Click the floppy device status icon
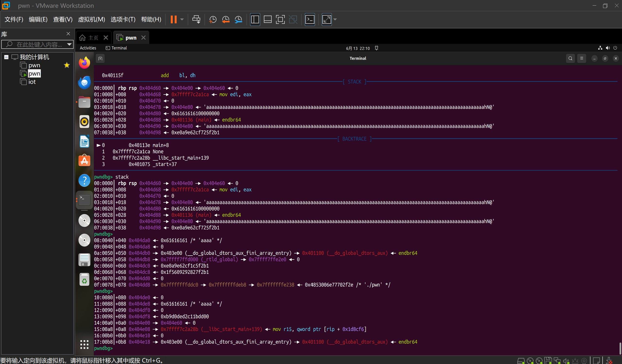 coord(548,361)
